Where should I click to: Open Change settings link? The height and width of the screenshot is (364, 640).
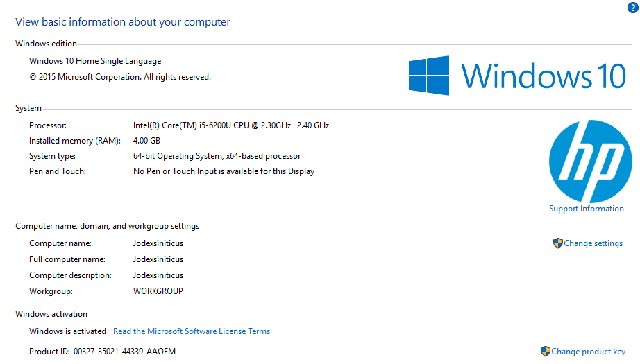593,243
